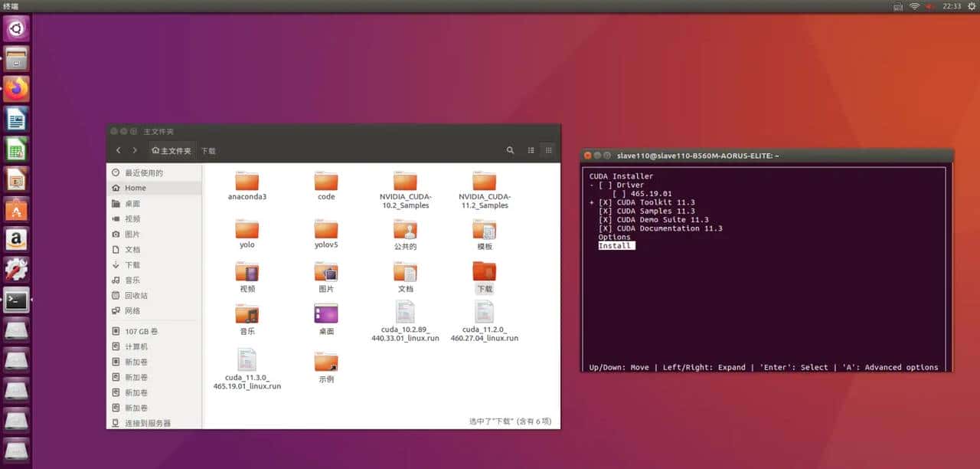Switch to list view in the file manager

[531, 150]
